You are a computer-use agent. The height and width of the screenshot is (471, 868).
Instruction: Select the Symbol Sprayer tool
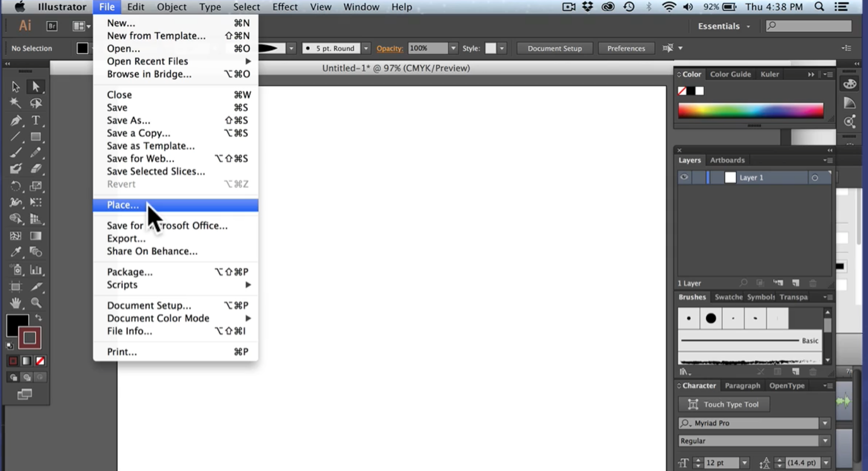click(x=15, y=270)
